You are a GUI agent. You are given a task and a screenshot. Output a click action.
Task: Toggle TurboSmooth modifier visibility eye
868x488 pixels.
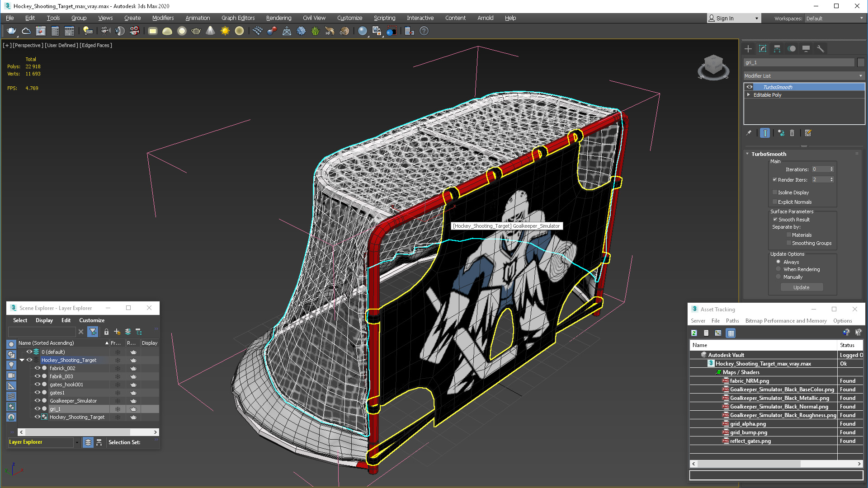750,87
